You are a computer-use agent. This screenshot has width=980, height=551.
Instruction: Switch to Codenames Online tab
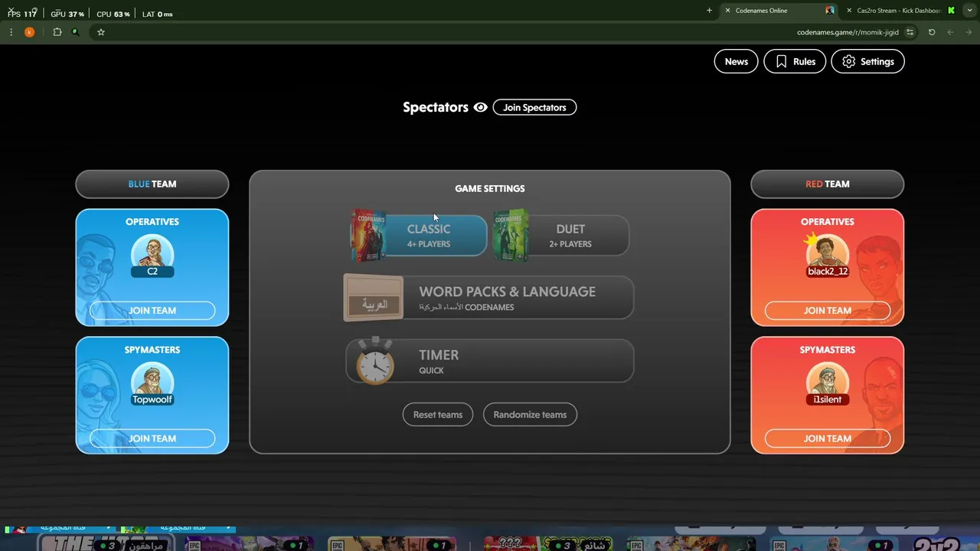[x=778, y=11]
